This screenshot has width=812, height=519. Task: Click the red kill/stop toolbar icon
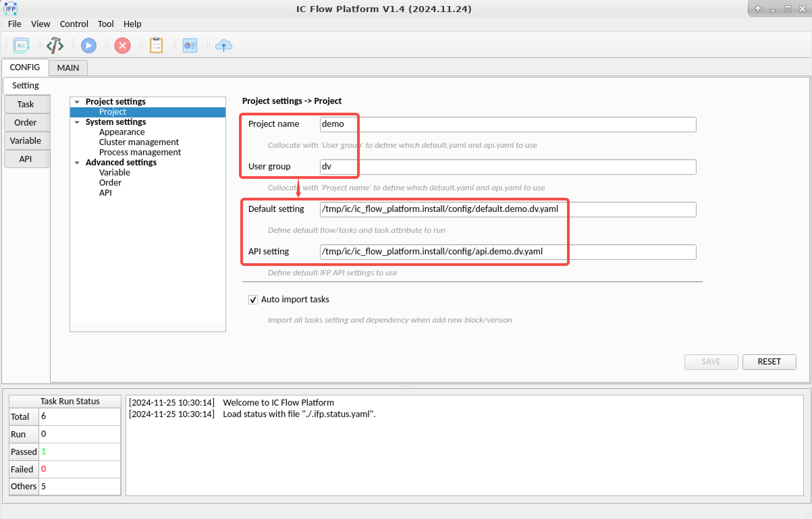123,46
